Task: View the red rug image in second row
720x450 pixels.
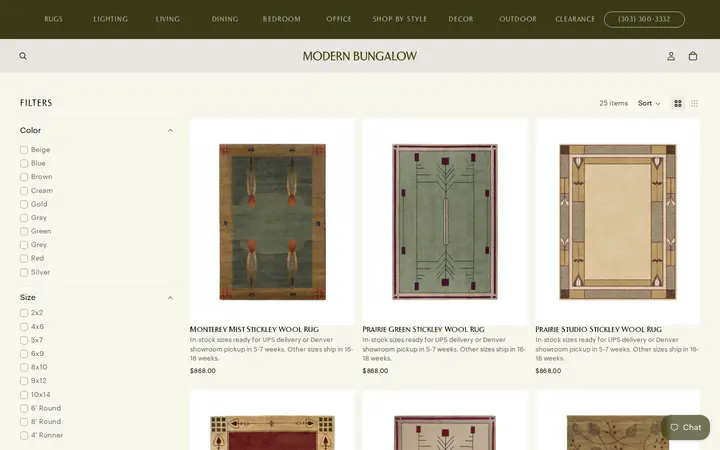Action: (x=272, y=420)
